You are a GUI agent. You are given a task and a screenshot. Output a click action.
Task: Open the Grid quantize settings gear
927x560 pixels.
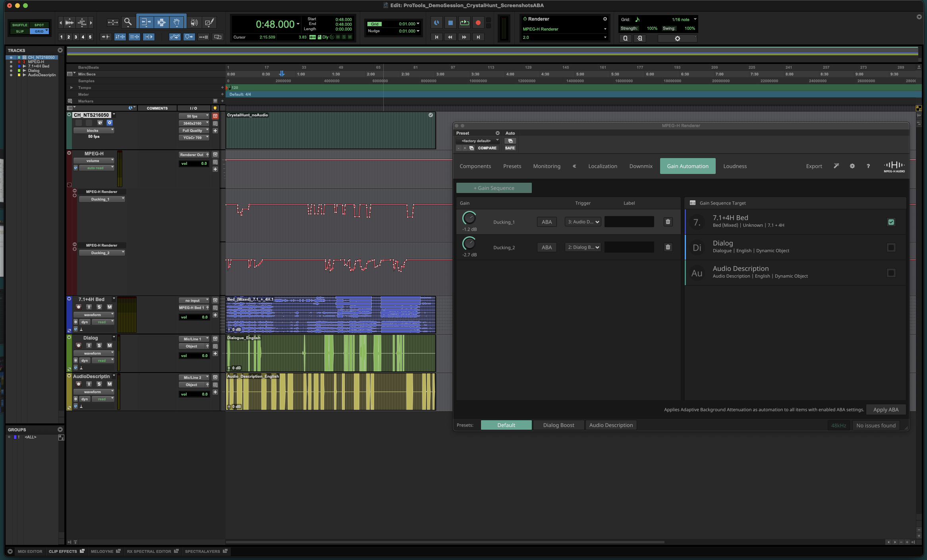pyautogui.click(x=678, y=39)
